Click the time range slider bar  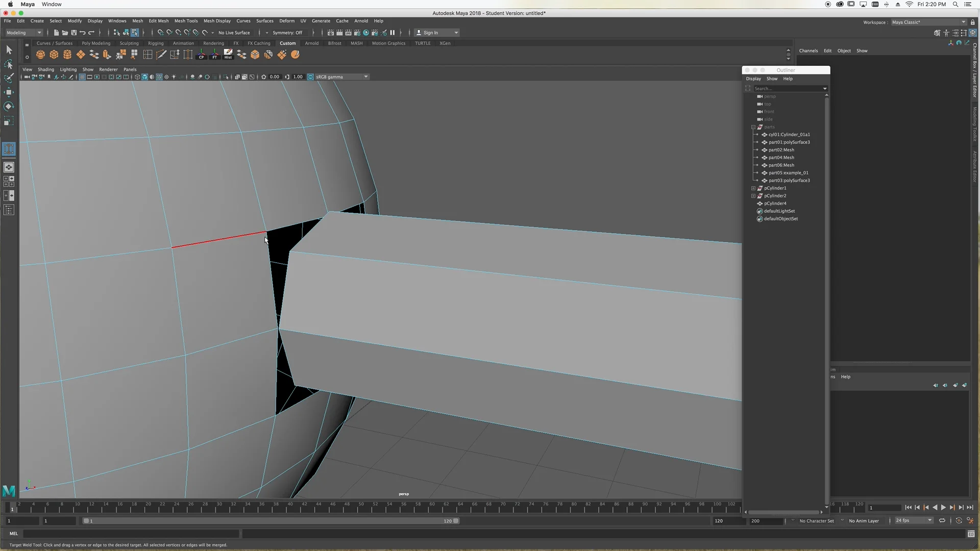[x=271, y=521]
